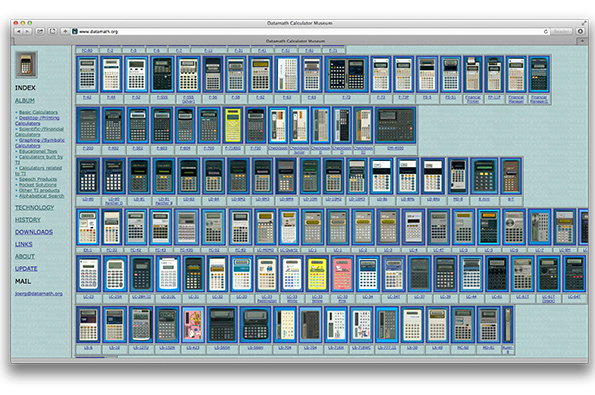Open the LINKS section
This screenshot has width=595, height=395.
(x=24, y=244)
